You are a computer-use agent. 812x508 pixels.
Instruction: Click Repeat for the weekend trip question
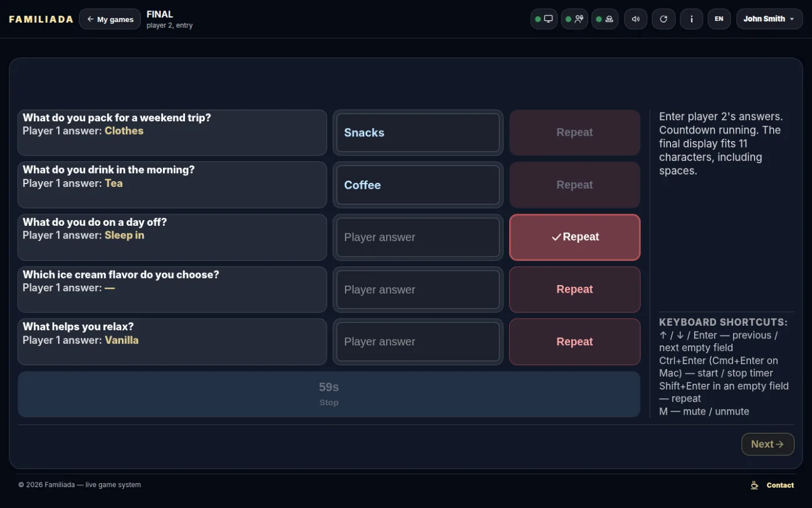[575, 132]
